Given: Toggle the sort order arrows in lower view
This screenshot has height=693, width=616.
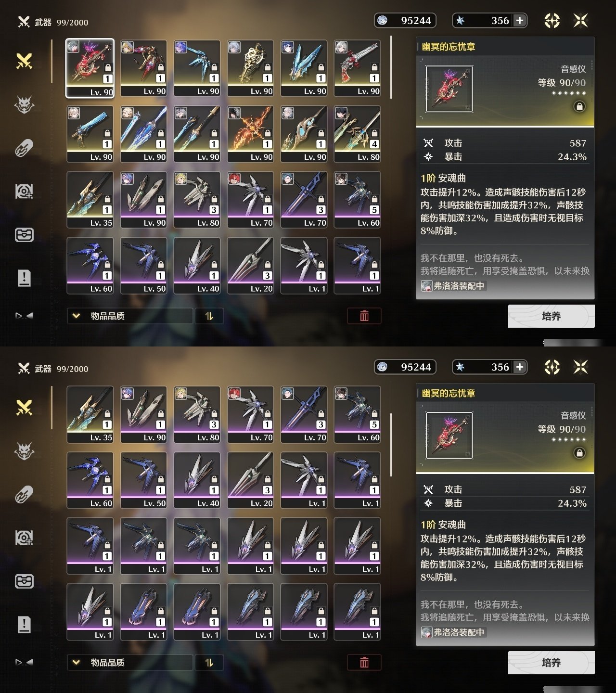Looking at the screenshot, I should point(209,662).
